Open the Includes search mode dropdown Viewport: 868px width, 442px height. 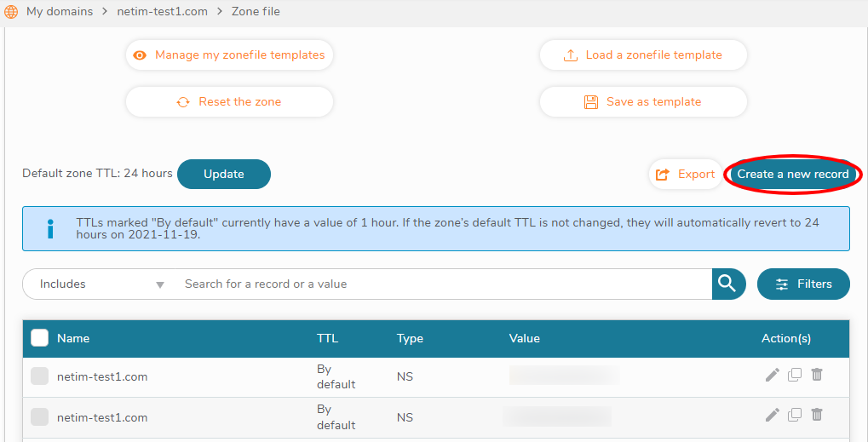coord(102,284)
